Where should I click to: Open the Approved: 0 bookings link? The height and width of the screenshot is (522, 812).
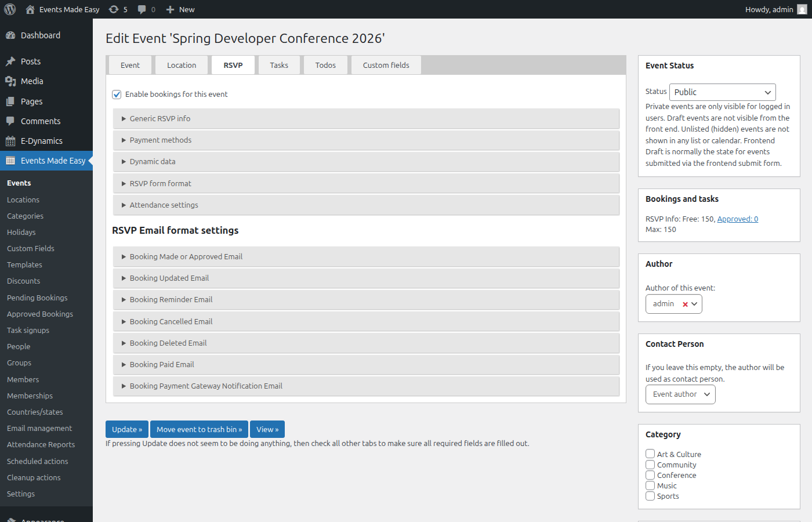(737, 219)
